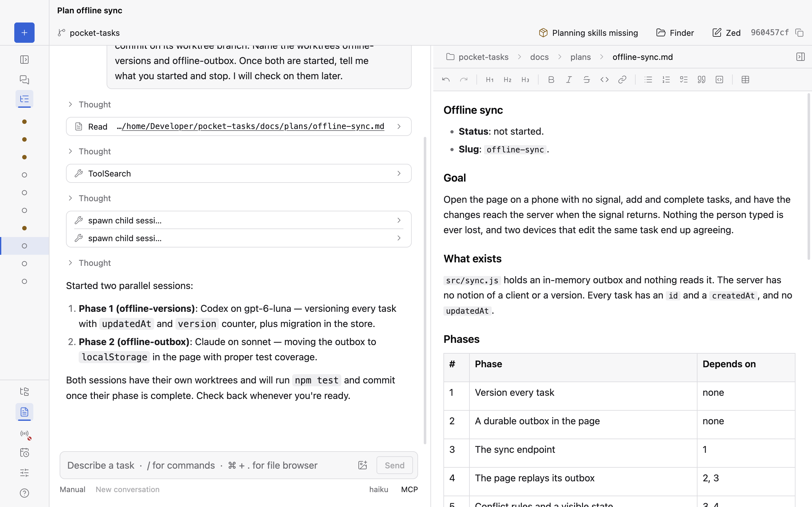812x507 pixels.
Task: Collapse the right document panel
Action: coord(800,57)
